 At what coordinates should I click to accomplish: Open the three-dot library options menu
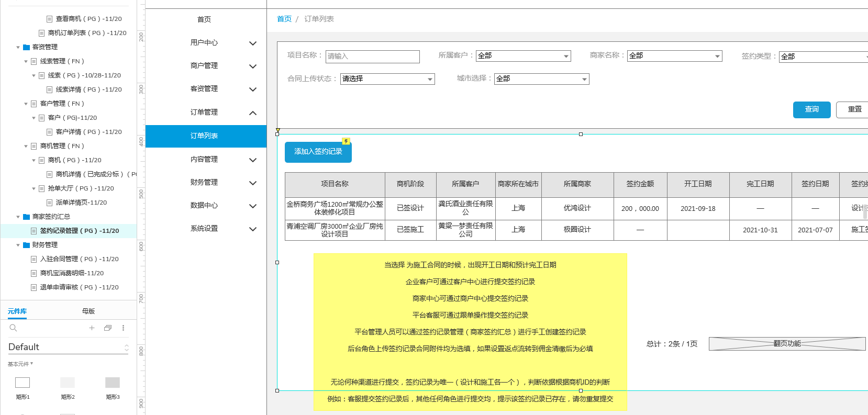[123, 328]
